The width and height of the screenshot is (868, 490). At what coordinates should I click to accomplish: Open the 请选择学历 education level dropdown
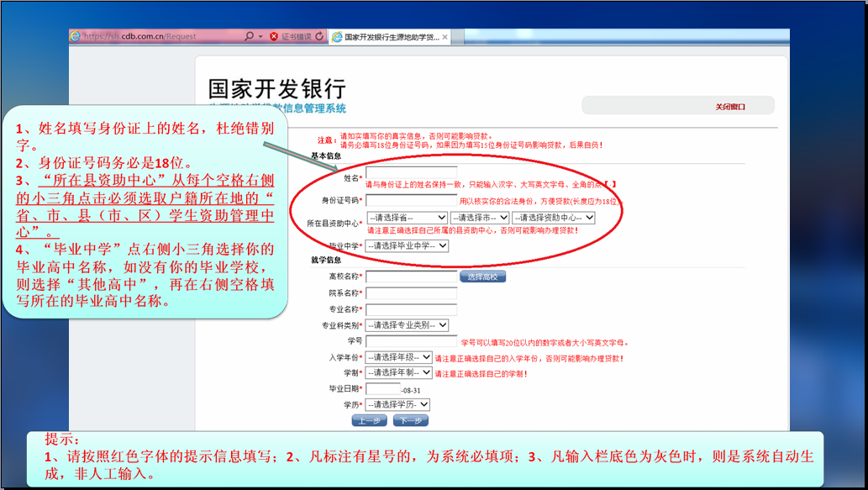[397, 404]
